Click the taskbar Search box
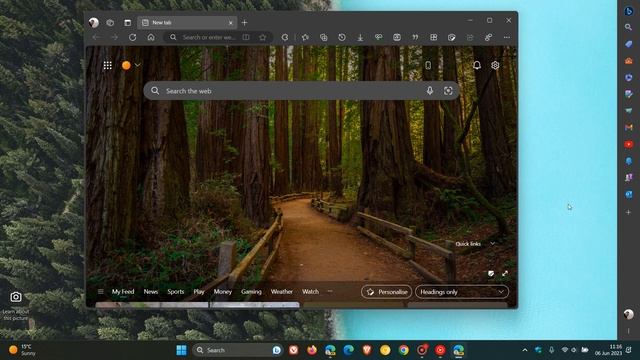 coord(238,350)
